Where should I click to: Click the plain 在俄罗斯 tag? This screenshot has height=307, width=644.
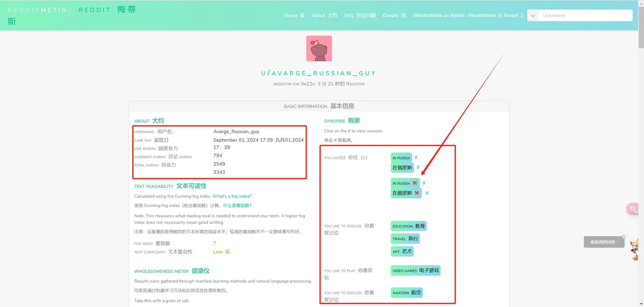coord(403,168)
